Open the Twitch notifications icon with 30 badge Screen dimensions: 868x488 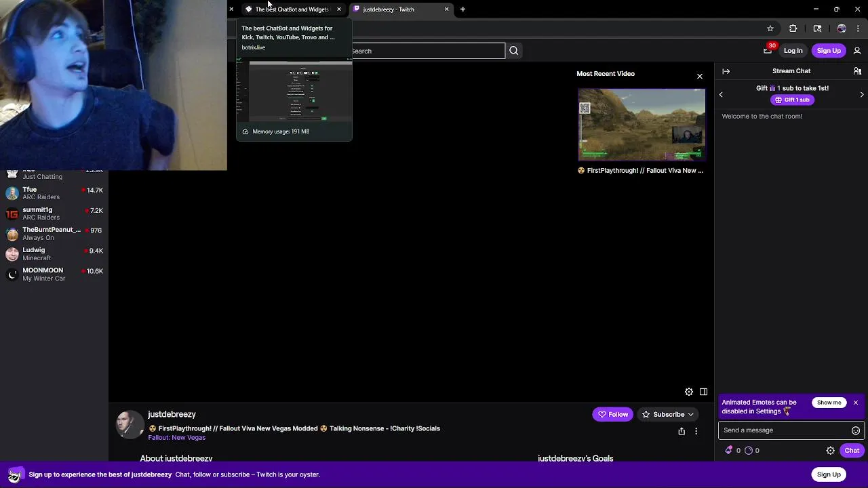tap(768, 50)
